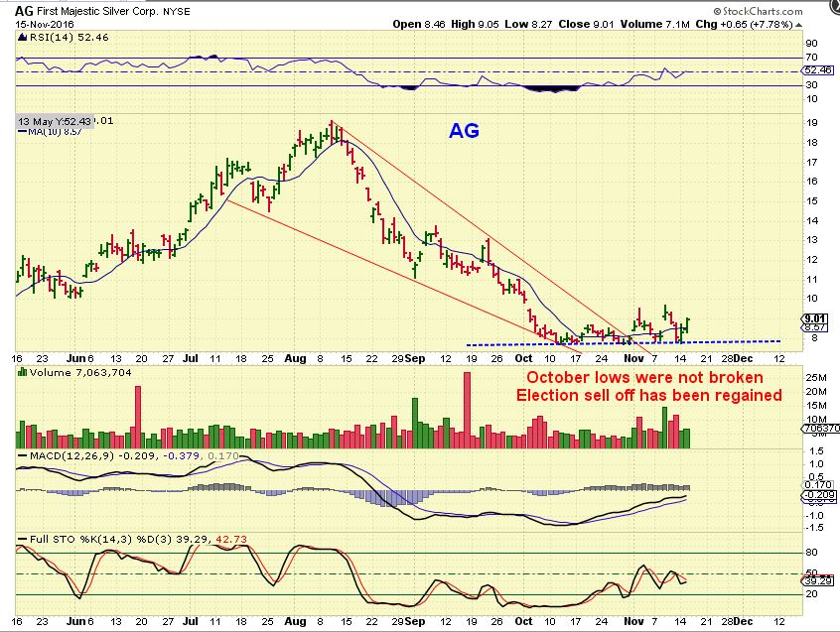Click the MACD(12,26,9) panel label
Screen dimensions: 840x632
[71, 456]
